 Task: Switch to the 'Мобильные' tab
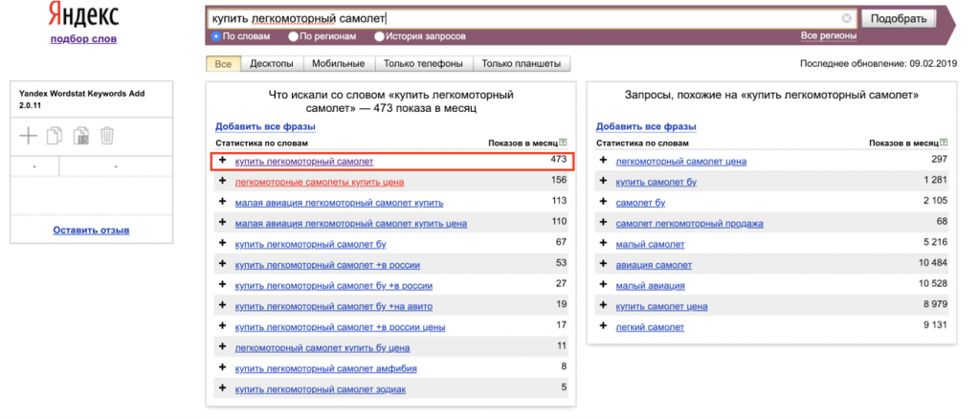pos(339,64)
